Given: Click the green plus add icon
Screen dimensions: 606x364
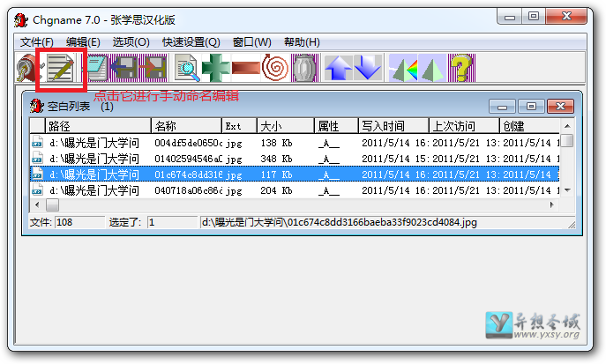Looking at the screenshot, I should coord(216,69).
